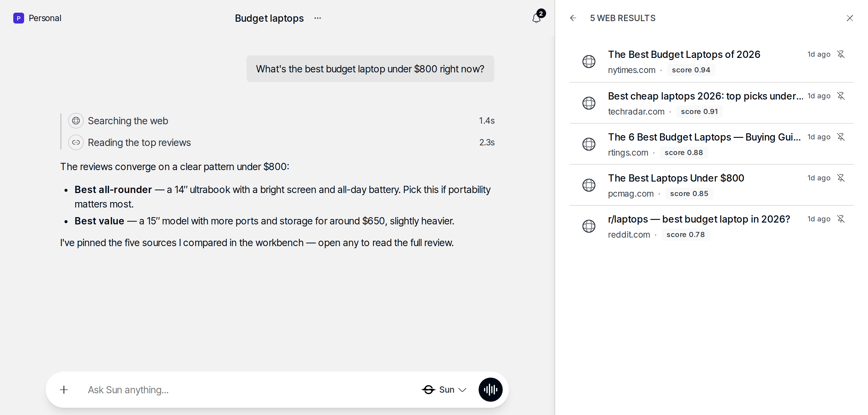
Task: Click the 1d ago timestamp on reddit.com result
Action: pyautogui.click(x=819, y=219)
